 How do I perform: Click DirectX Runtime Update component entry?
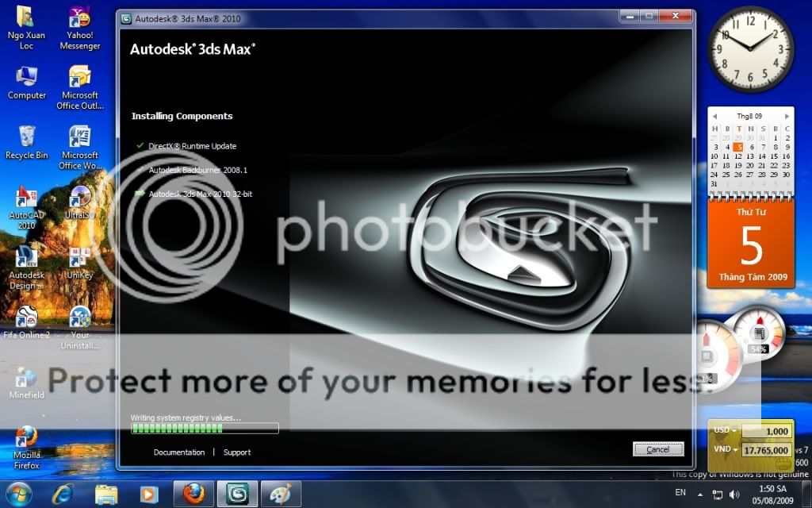pyautogui.click(x=192, y=146)
